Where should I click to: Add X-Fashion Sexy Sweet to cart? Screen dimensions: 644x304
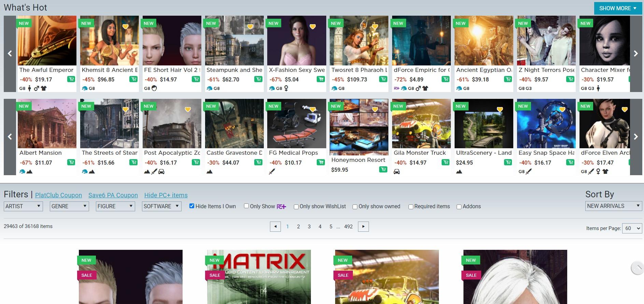click(x=321, y=79)
